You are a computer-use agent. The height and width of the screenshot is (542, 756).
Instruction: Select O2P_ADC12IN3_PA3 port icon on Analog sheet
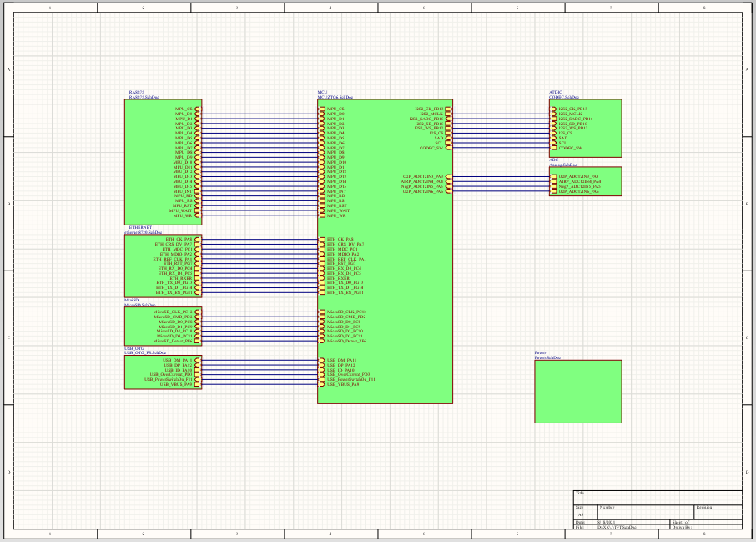pos(553,177)
